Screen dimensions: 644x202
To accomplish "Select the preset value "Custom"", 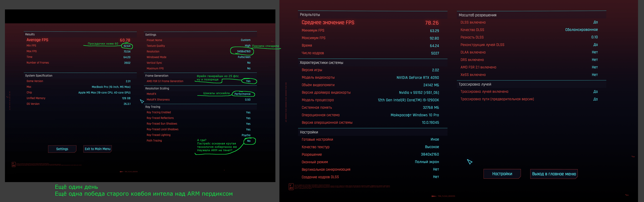I will point(246,40).
